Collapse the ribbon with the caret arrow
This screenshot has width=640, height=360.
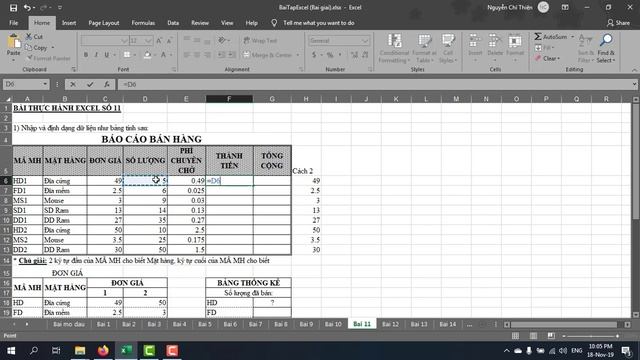tap(634, 70)
